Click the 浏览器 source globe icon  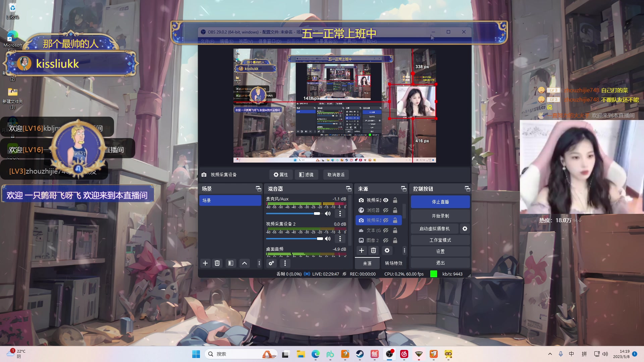tap(361, 210)
